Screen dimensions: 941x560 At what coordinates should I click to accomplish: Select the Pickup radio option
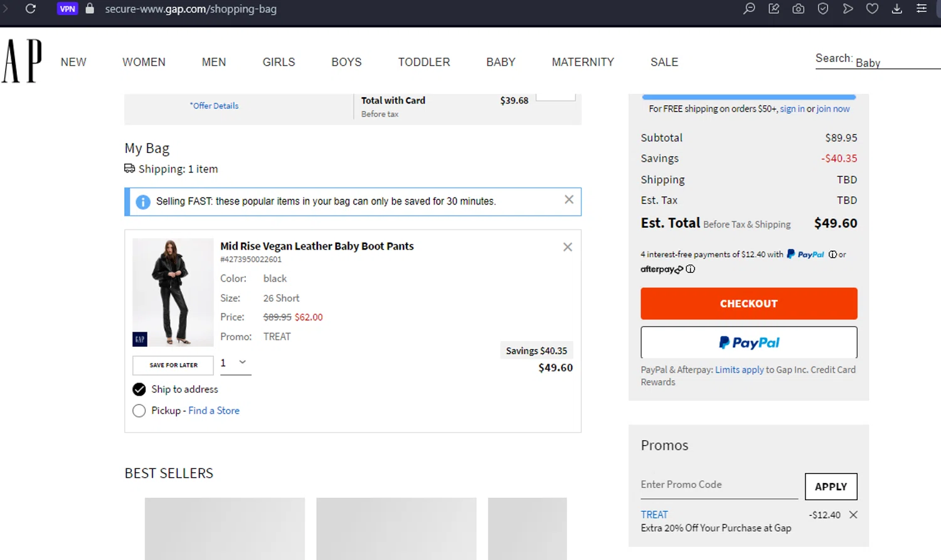(139, 411)
